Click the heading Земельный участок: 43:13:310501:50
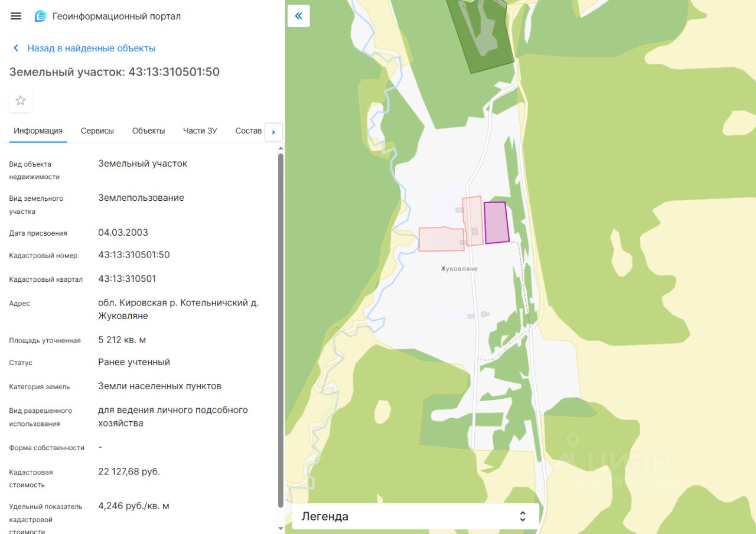Screen dimensions: 756x534 point(115,72)
